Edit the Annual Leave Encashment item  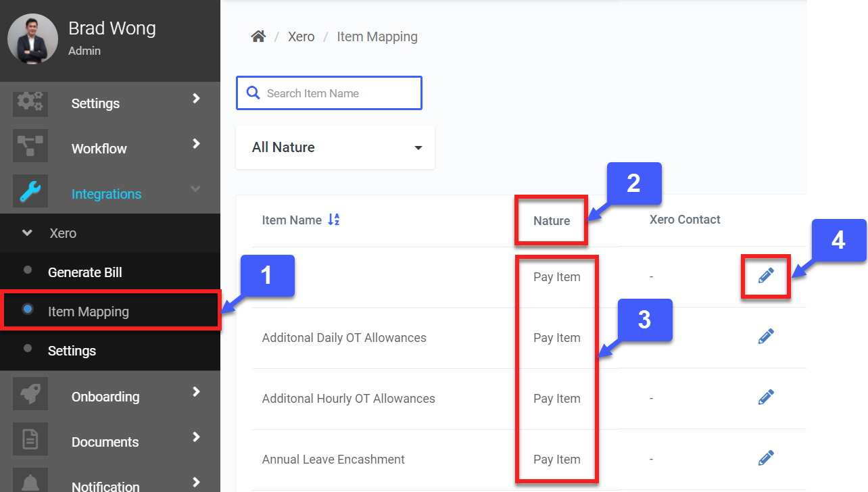(x=765, y=458)
